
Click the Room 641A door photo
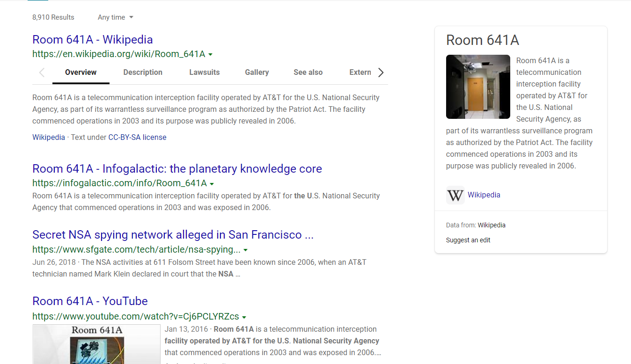[x=478, y=87]
